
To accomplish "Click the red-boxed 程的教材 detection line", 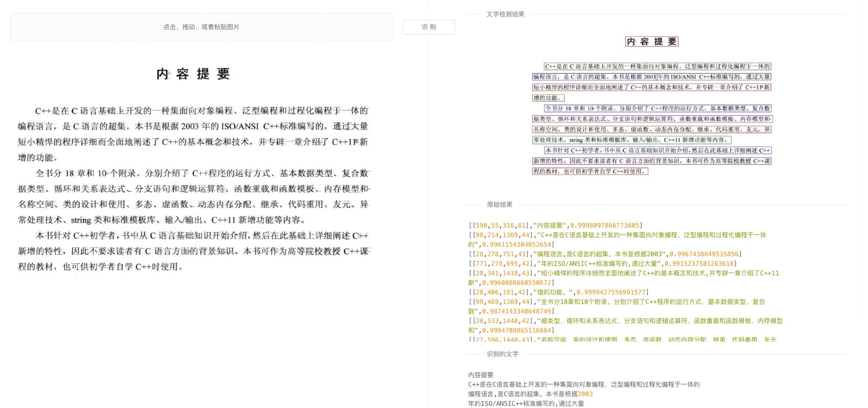I will point(590,171).
